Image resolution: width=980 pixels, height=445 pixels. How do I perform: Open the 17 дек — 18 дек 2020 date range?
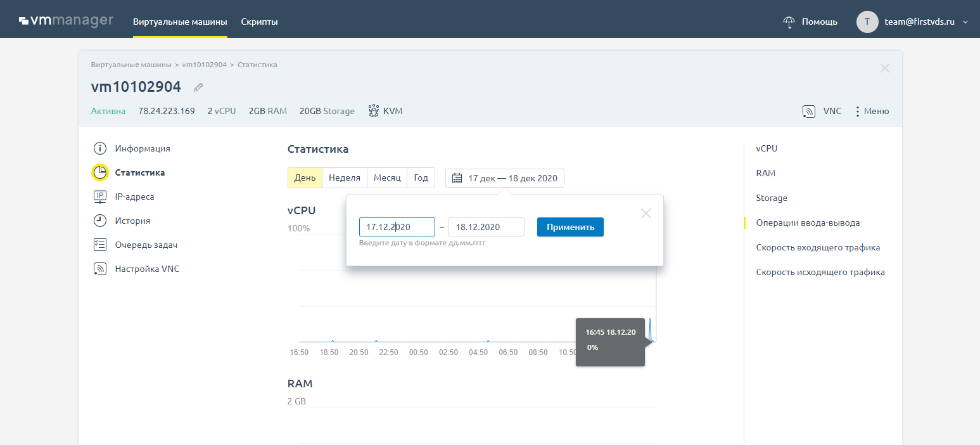pyautogui.click(x=504, y=178)
